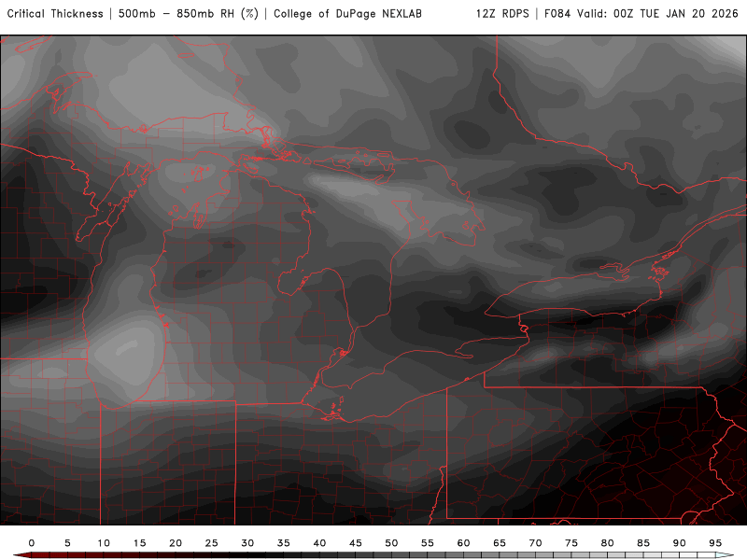Click the "90" value on the color scale
The image size is (747, 560).
[680, 543]
